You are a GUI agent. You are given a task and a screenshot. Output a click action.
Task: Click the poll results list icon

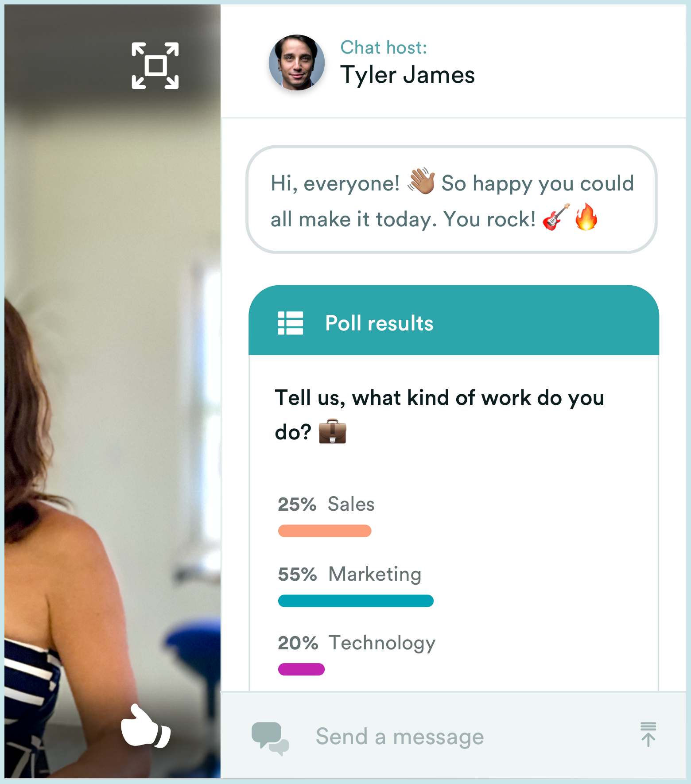291,323
